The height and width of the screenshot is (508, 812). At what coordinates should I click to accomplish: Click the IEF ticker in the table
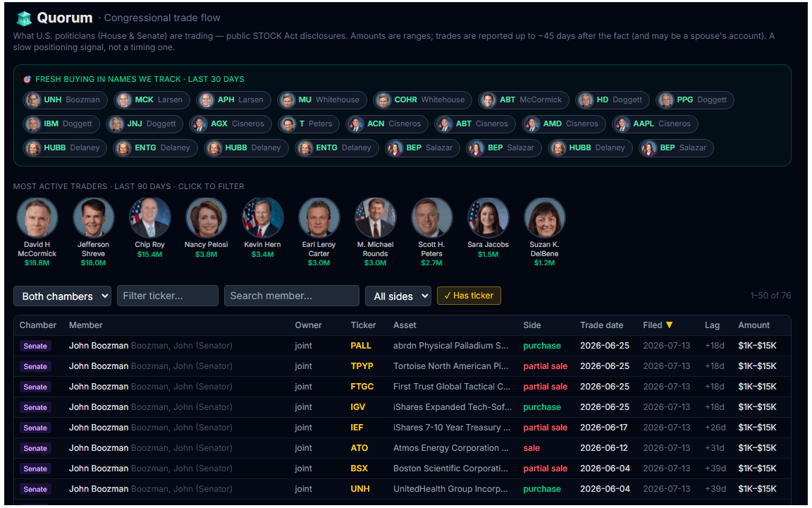point(357,428)
